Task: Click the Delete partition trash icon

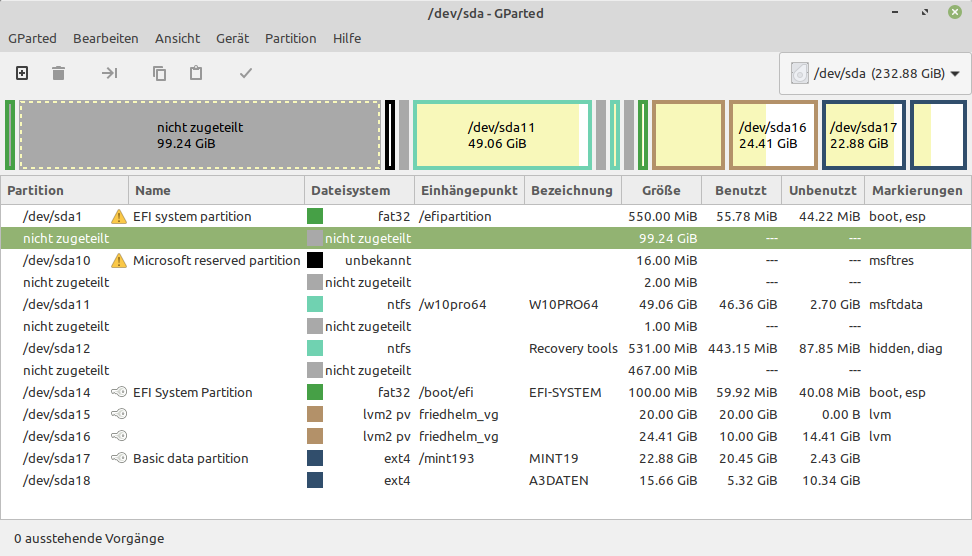Action: [58, 73]
